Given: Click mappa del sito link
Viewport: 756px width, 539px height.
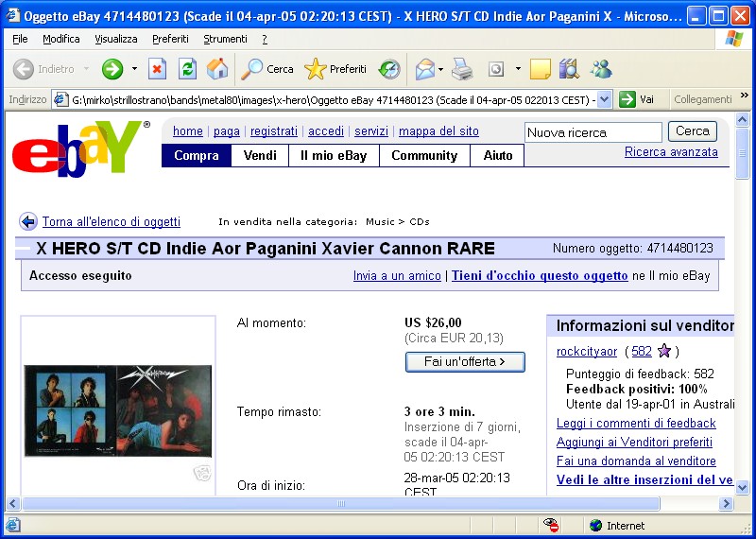Looking at the screenshot, I should click(438, 130).
